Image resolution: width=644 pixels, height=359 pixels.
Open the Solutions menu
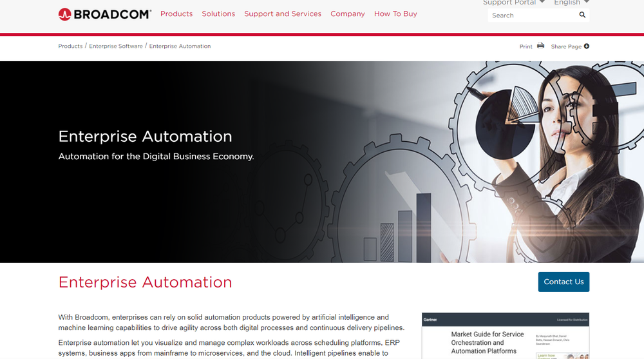218,14
